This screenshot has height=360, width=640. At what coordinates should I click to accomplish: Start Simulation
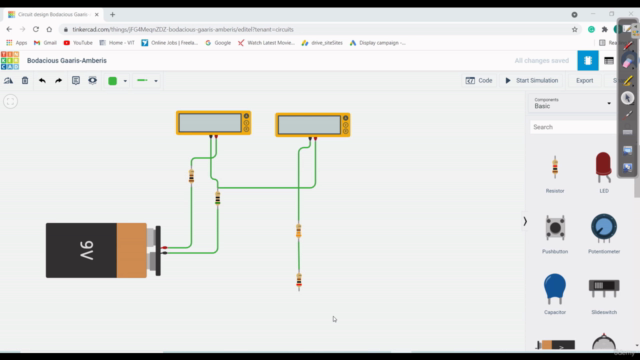(x=531, y=80)
